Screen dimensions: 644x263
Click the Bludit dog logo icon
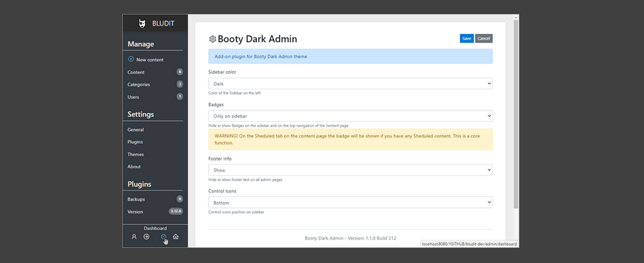pos(142,24)
